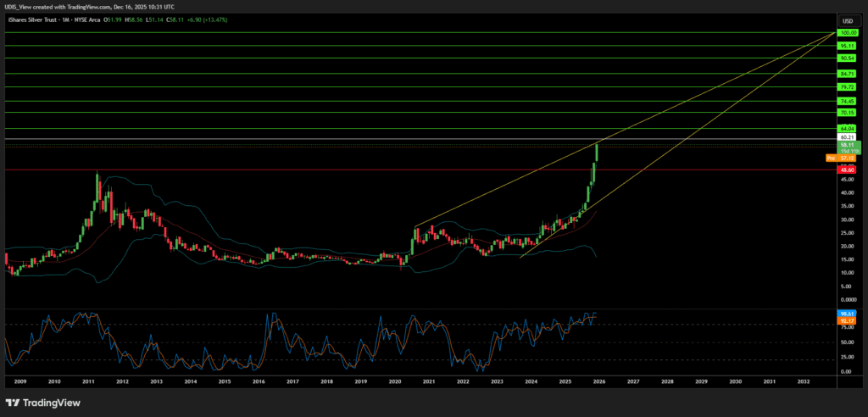Click the O51.99 open value in header
This screenshot has width=868, height=417.
click(114, 20)
